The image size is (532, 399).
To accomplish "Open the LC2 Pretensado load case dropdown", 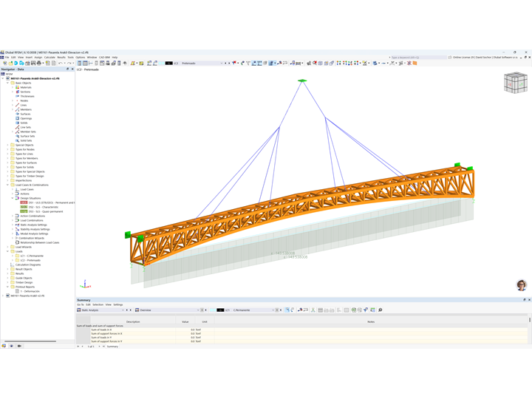I will (222, 63).
